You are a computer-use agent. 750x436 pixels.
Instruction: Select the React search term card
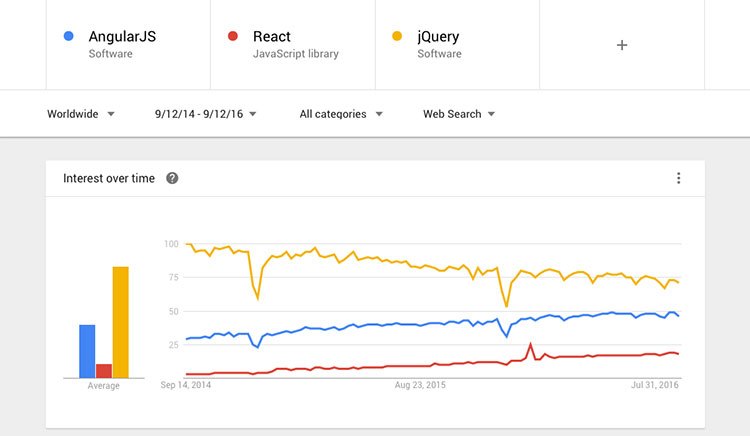coord(293,44)
